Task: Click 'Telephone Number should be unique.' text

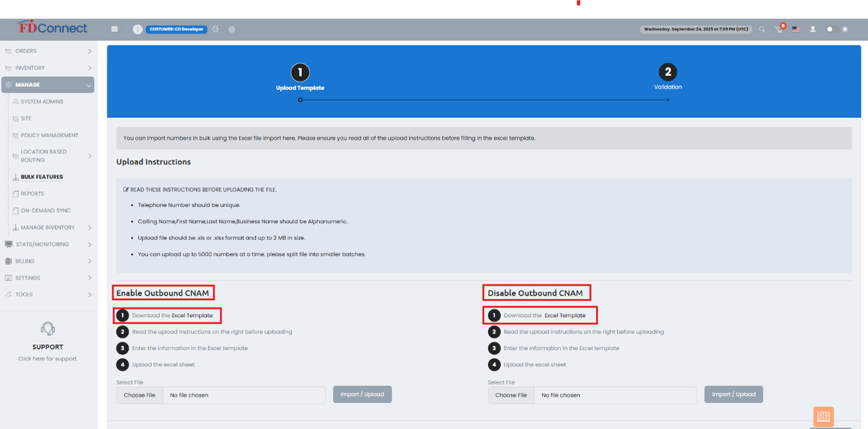Action: (189, 205)
